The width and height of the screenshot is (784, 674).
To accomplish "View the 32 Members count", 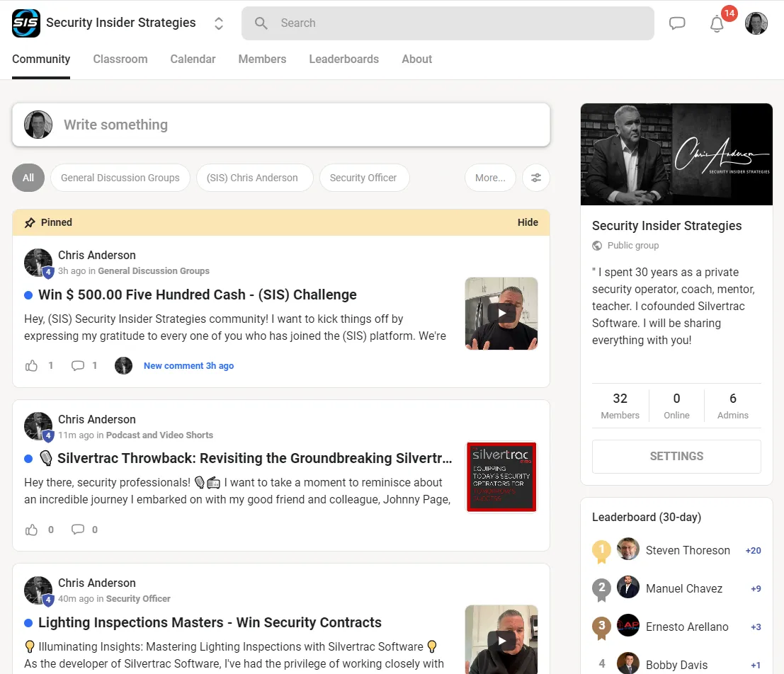I will (x=620, y=406).
